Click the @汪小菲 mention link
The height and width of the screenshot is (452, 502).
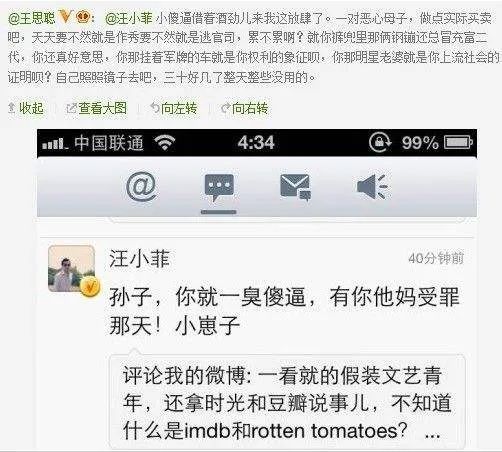(129, 18)
